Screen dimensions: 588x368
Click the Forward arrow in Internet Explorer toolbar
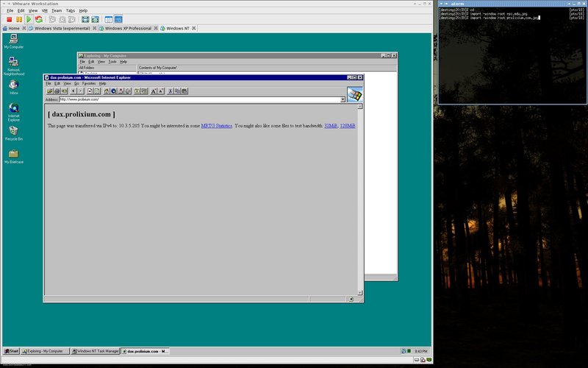pyautogui.click(x=80, y=91)
